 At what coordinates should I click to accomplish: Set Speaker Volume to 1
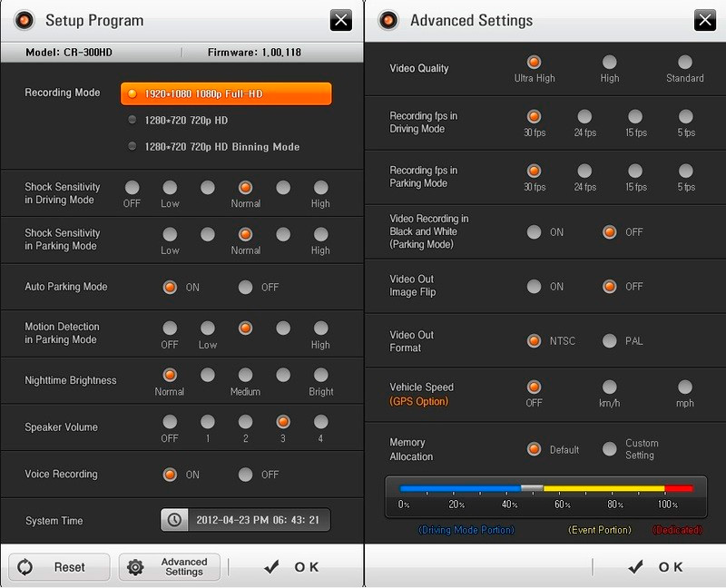[208, 422]
